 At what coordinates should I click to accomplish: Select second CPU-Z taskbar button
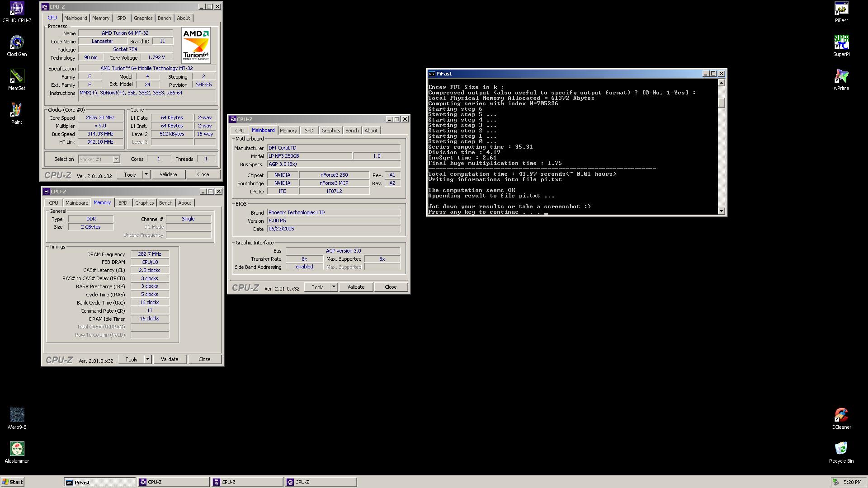(x=247, y=482)
